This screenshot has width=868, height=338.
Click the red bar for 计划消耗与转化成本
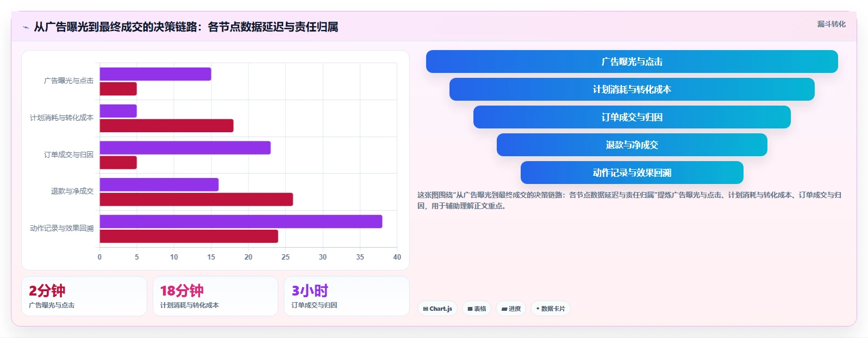click(x=166, y=126)
